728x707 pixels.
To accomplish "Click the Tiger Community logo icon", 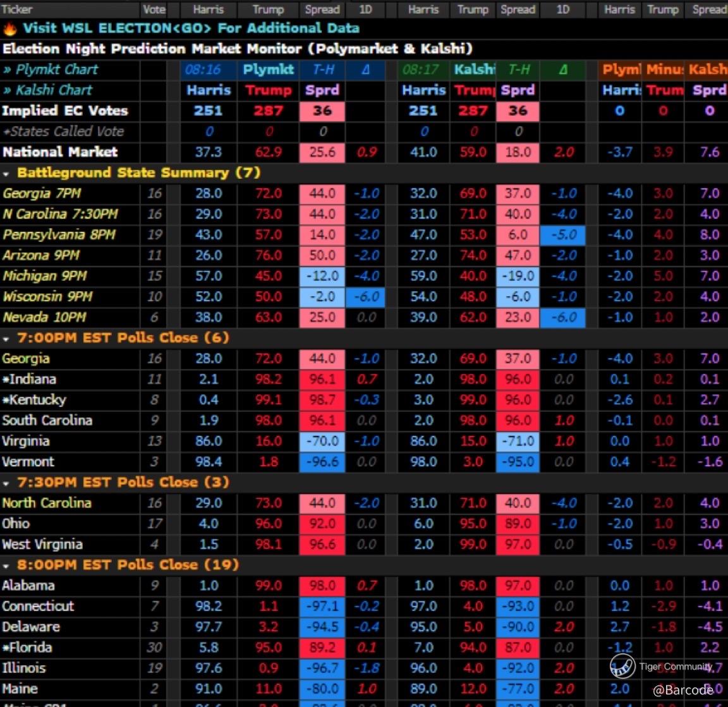I will point(622,666).
